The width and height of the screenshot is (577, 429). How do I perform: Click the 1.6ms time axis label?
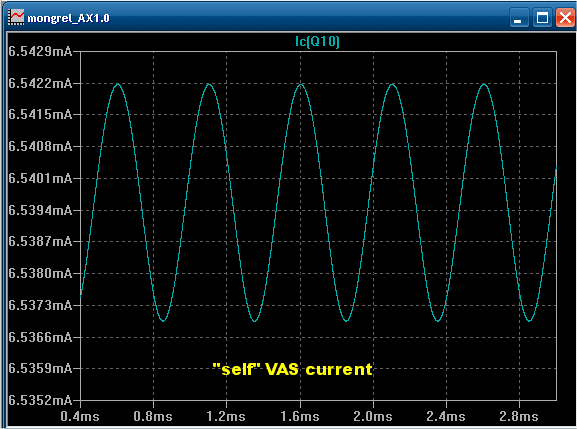[x=300, y=416]
